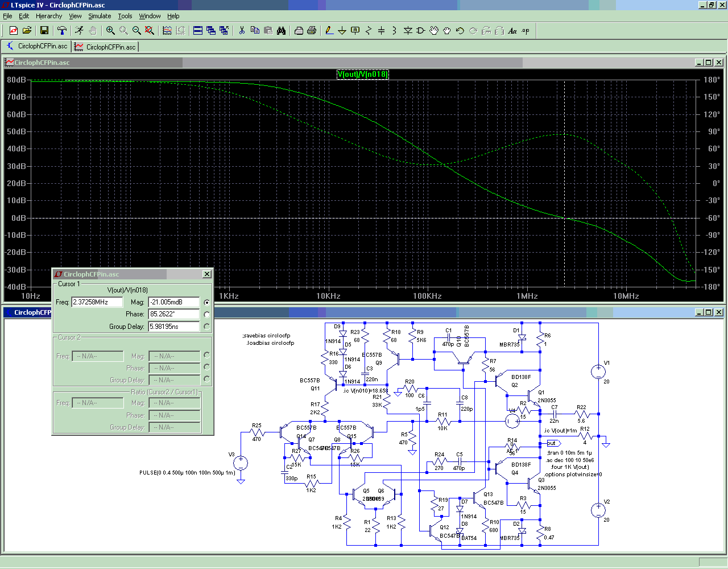Select Cursor 1 Group Delay radio button
Viewport: 728px width, 569px height.
[206, 327]
